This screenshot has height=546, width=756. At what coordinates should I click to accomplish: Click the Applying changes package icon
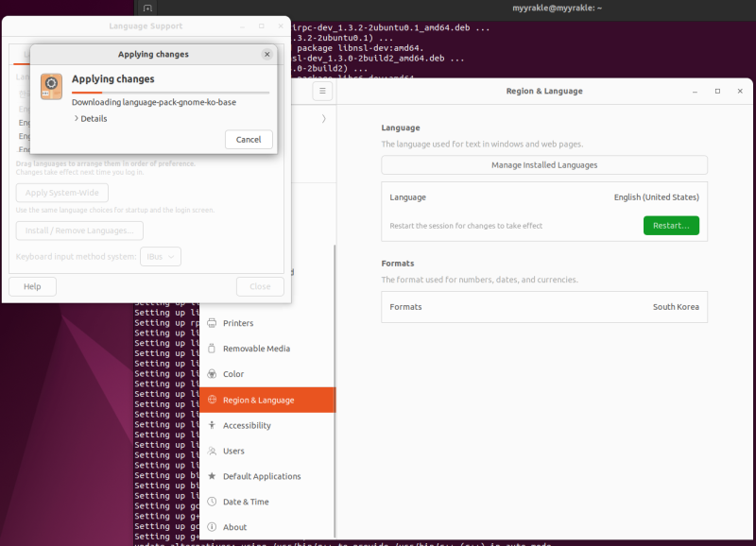coord(52,86)
